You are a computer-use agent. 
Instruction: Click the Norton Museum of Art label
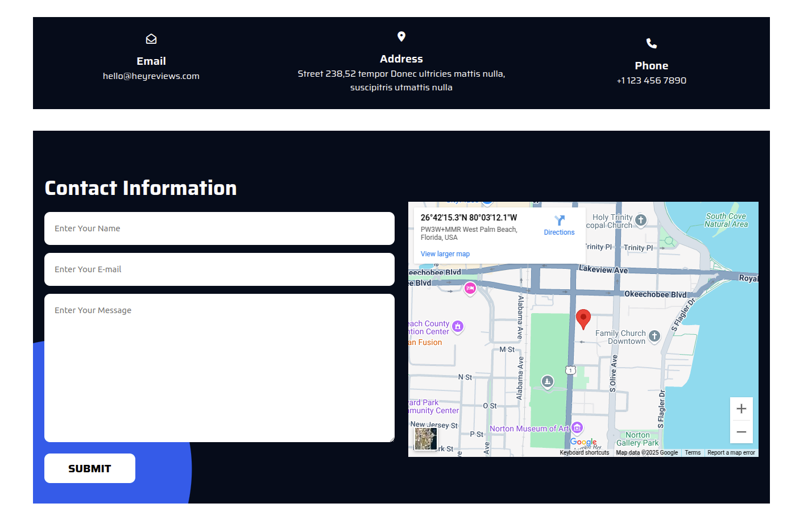(529, 429)
